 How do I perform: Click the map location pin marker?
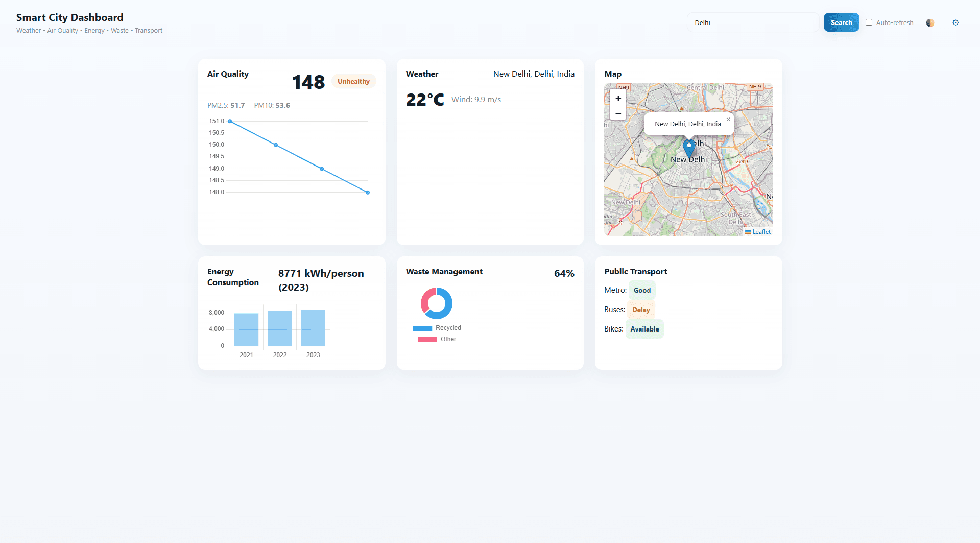point(689,148)
